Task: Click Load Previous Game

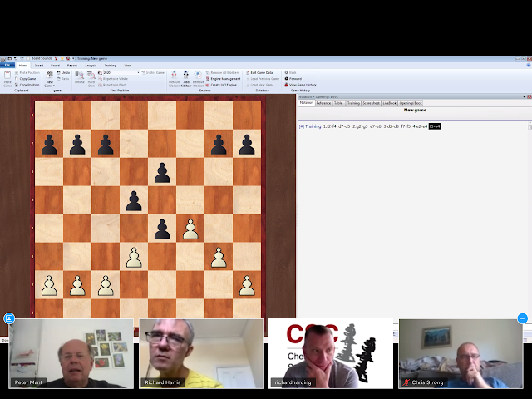Action: coord(263,79)
